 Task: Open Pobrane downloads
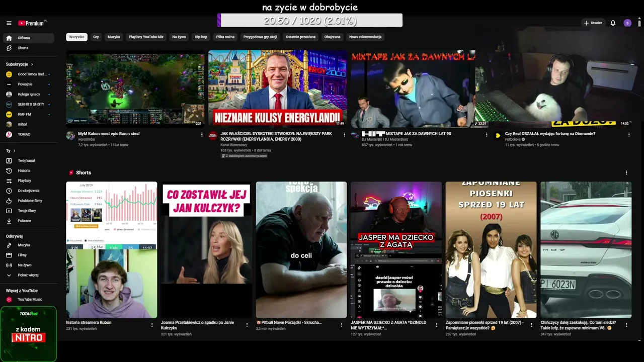click(29, 221)
